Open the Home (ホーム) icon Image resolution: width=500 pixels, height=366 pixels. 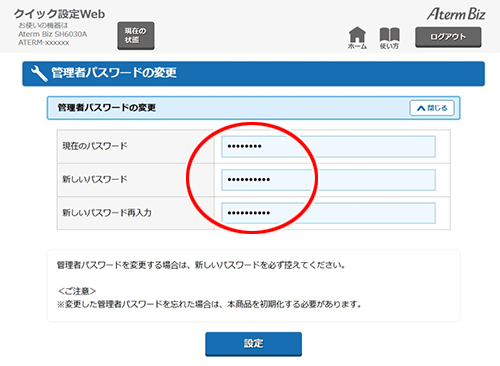coord(357,38)
